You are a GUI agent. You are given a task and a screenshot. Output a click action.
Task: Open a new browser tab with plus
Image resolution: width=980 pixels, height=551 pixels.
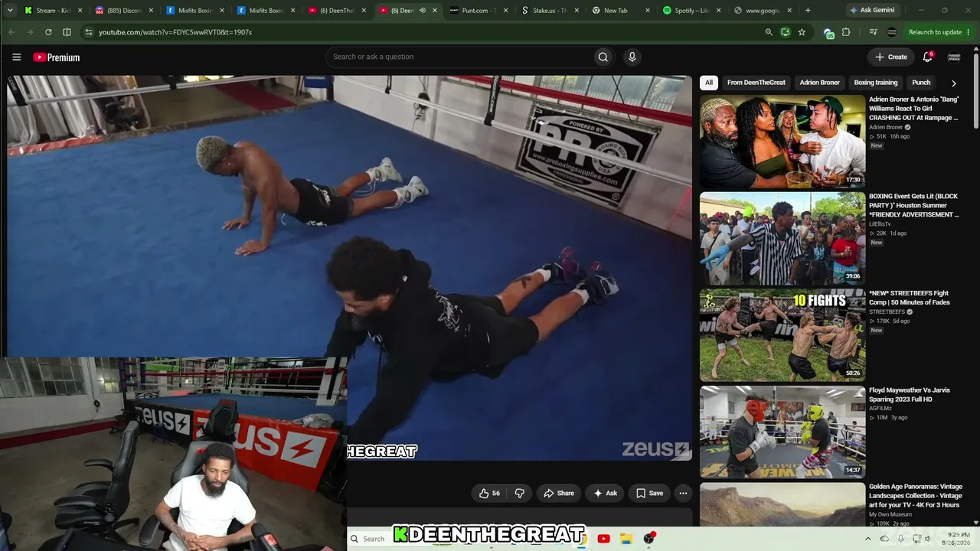[x=808, y=11]
